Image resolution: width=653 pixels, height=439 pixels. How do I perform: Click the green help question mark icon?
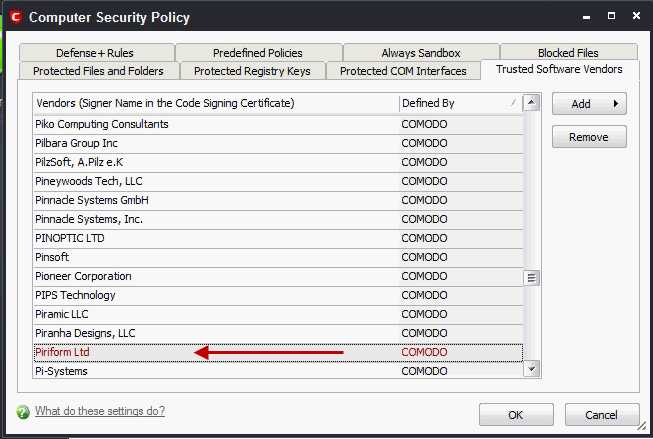coord(23,412)
